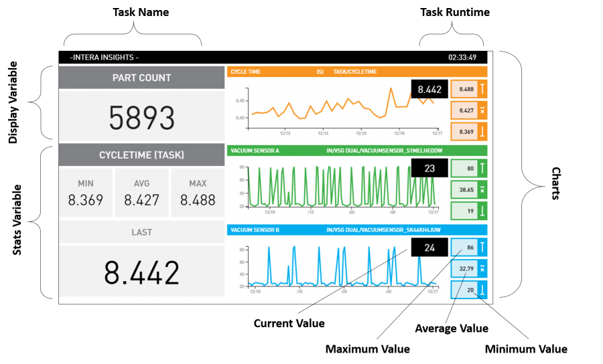This screenshot has width=603, height=364.
Task: Click the maximum icon beside green 80
Action: 482,168
